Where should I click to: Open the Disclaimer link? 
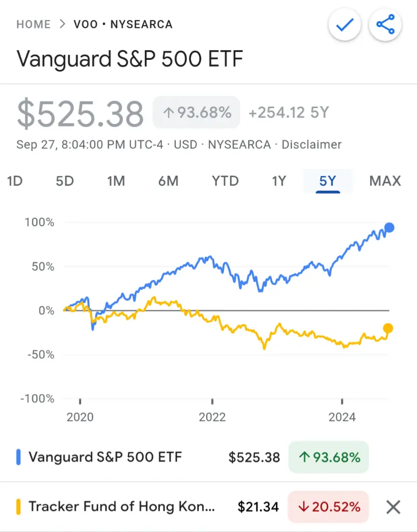(x=311, y=144)
